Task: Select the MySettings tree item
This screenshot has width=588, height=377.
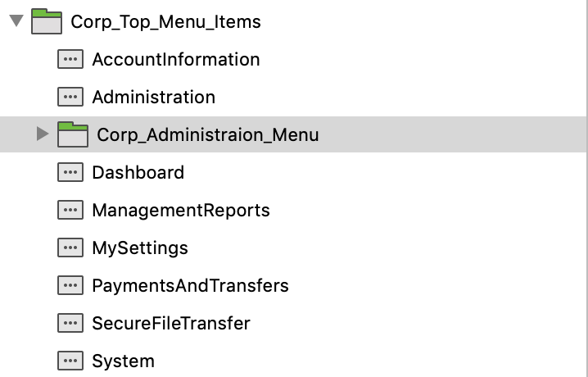Action: (140, 248)
